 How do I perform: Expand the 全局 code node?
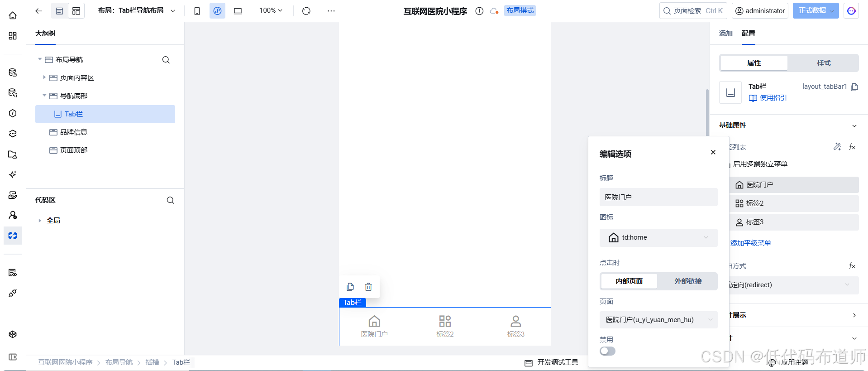[x=40, y=221]
